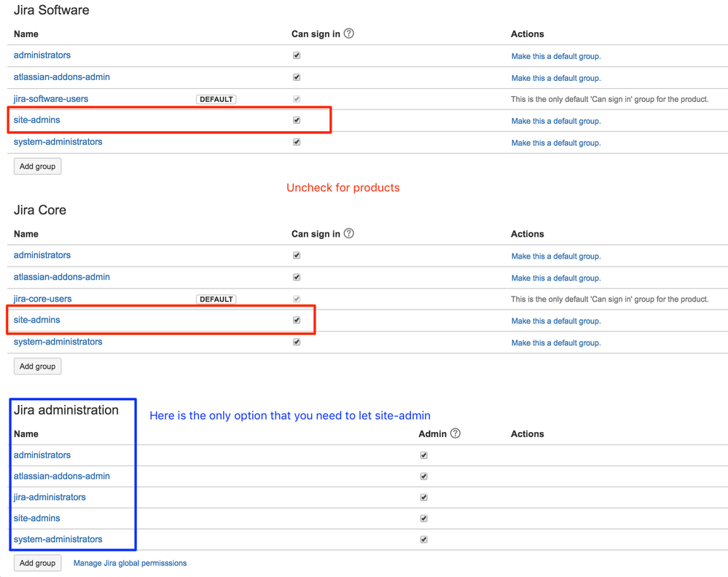Open help icon beside Jira Software 'Can sign in'
This screenshot has height=577, width=728.
(348, 34)
